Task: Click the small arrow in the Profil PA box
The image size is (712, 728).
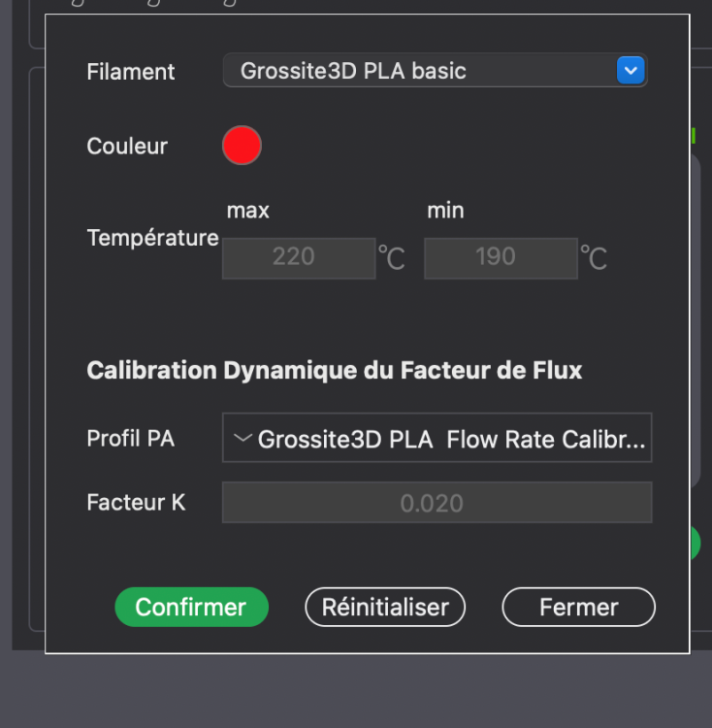Action: (x=243, y=439)
